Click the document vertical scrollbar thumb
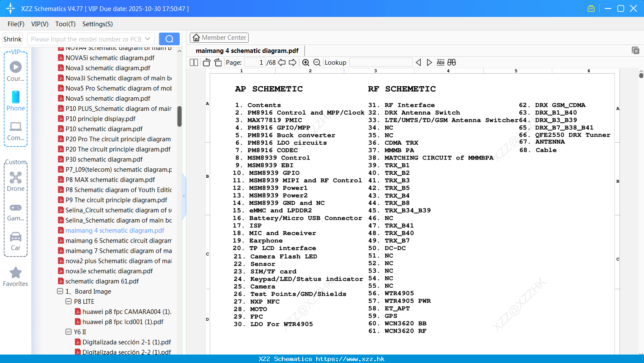This screenshot has height=363, width=644. tap(641, 75)
